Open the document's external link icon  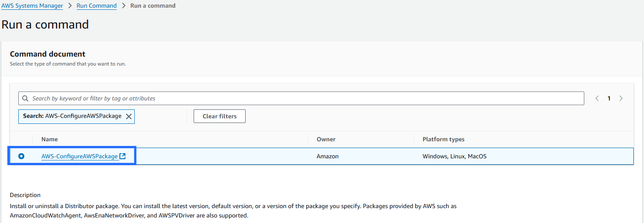pos(122,156)
